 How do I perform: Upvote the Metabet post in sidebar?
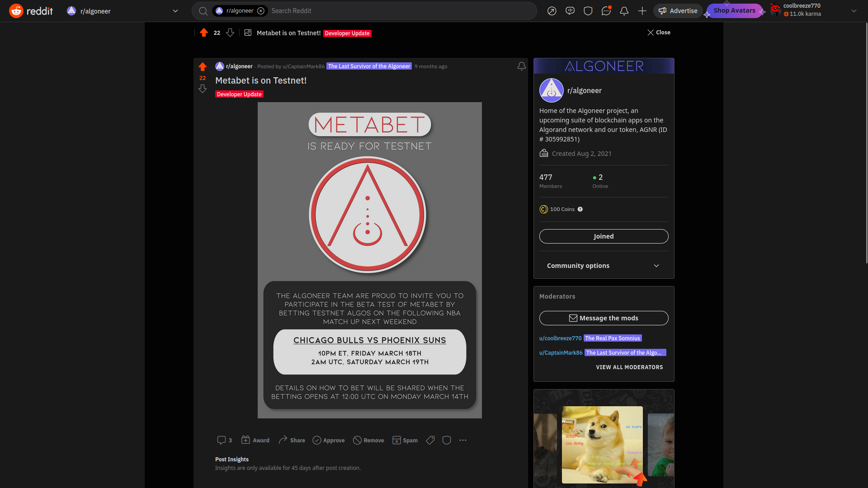(x=203, y=67)
